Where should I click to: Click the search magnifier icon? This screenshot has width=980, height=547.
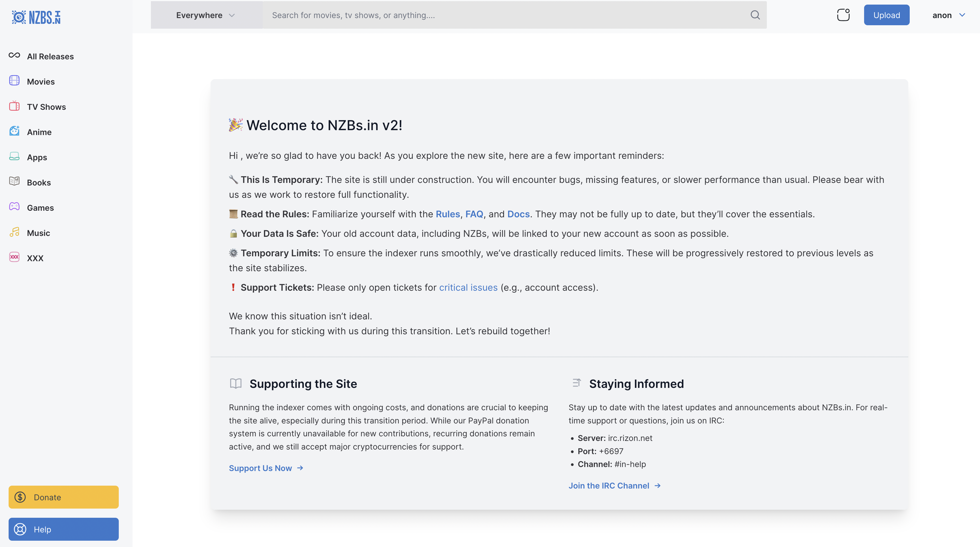tap(755, 15)
